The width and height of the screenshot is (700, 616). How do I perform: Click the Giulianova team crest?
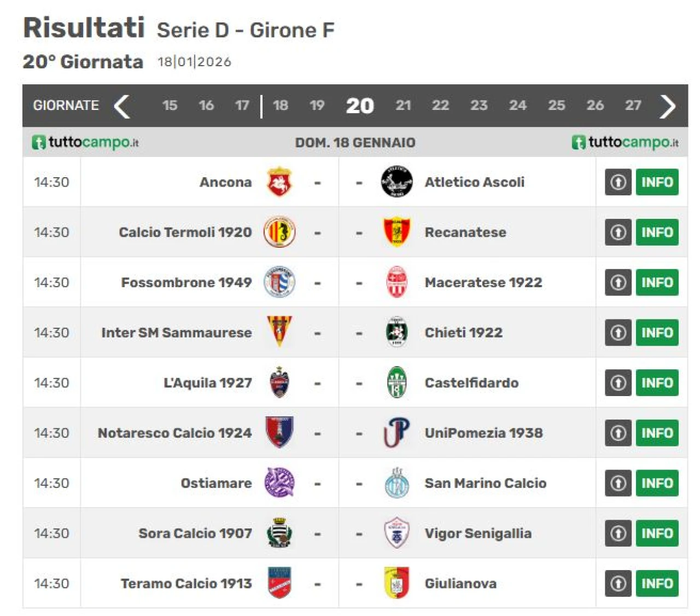[396, 583]
